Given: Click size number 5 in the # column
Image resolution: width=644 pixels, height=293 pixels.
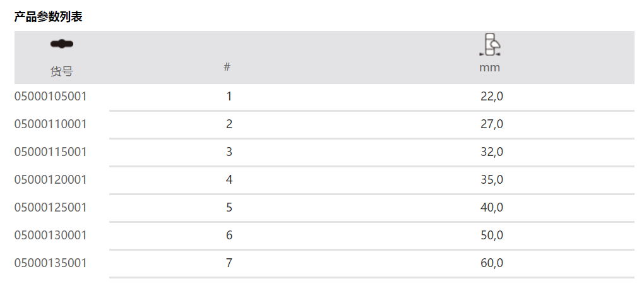Looking at the screenshot, I should click(229, 208).
